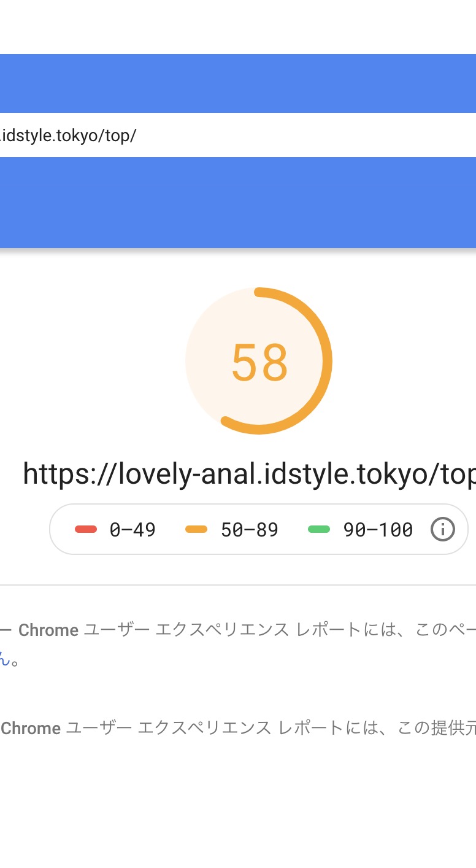Click the bold Chrome word in first paragraph

pyautogui.click(x=48, y=630)
